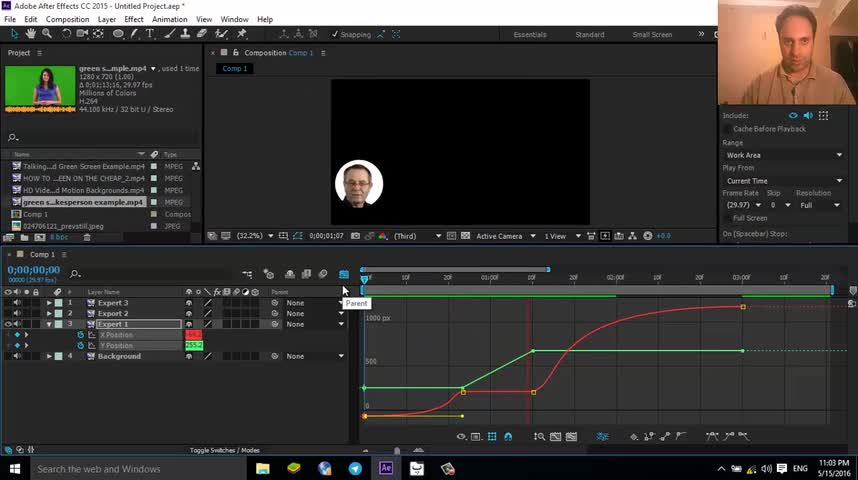Select the Puppet Pin tool
This screenshot has width=858, height=480.
(241, 34)
